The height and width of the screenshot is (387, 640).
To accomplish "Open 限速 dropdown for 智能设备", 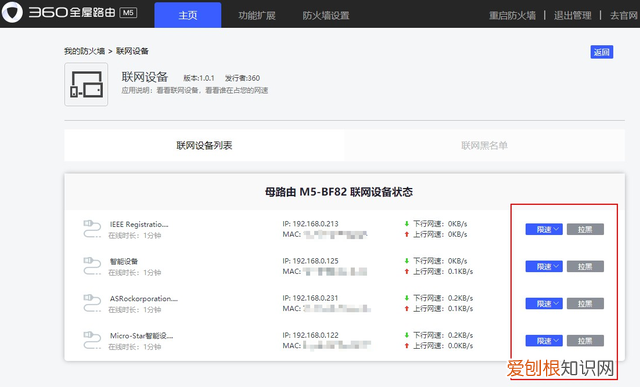I will (x=544, y=267).
